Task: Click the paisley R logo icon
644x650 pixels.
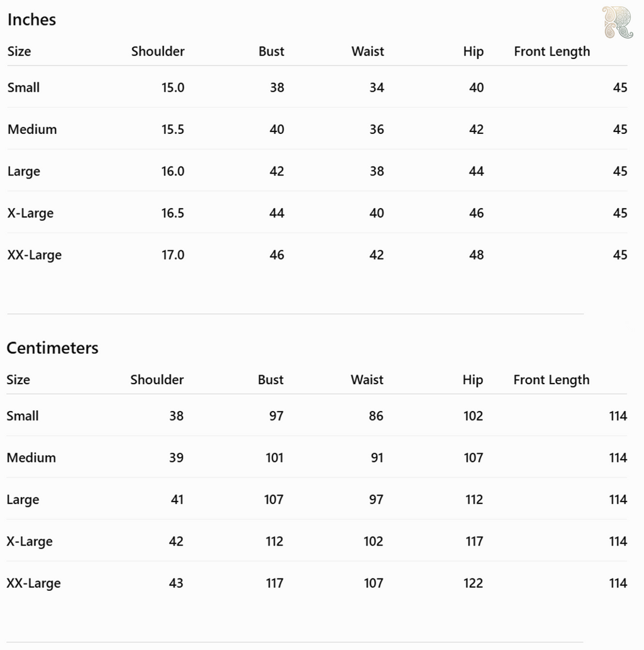Action: click(618, 22)
